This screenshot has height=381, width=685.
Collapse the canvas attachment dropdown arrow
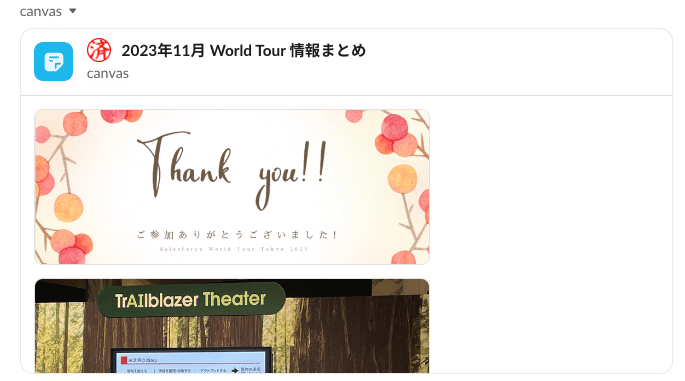pos(73,11)
